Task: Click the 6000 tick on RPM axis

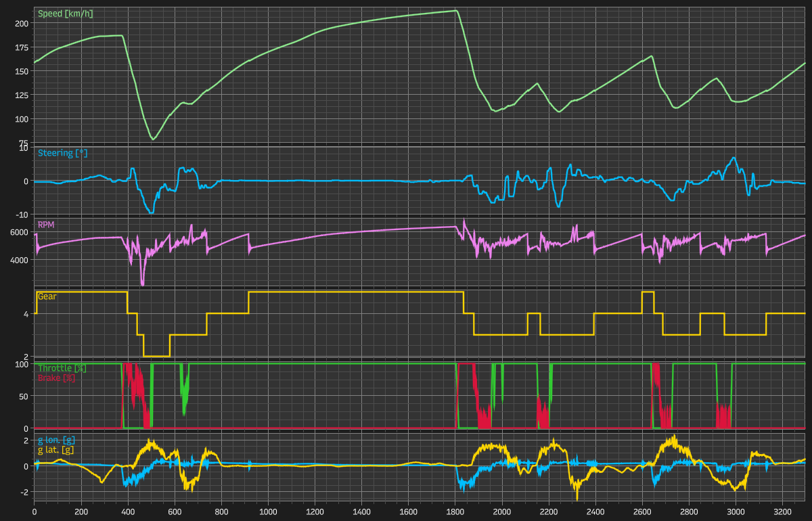Action: (x=19, y=233)
